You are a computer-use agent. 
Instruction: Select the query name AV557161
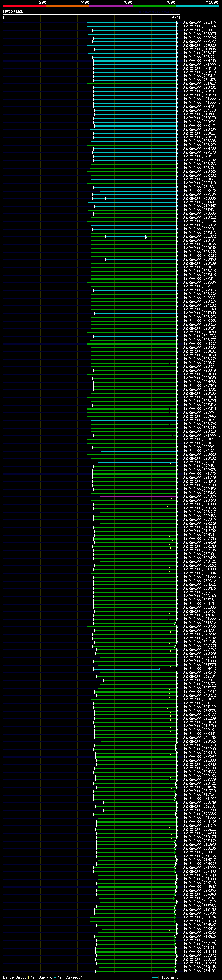click(x=13, y=11)
